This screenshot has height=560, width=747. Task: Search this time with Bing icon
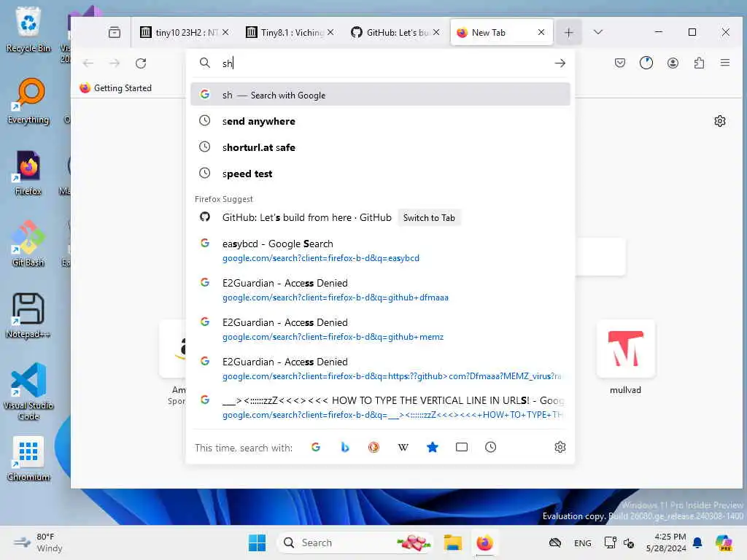(x=345, y=447)
